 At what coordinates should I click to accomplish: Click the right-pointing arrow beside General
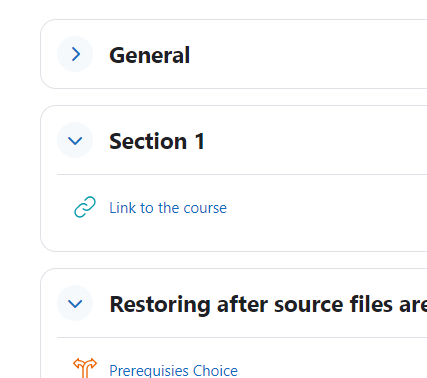pos(76,54)
